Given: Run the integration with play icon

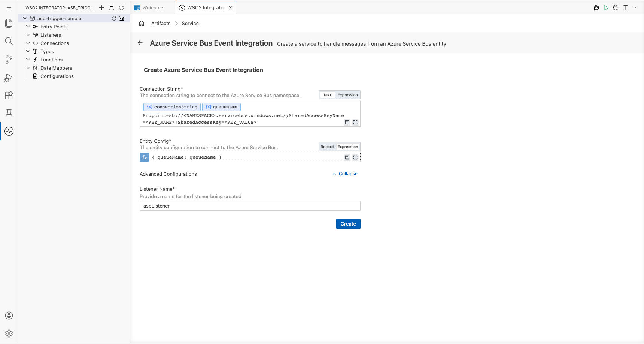Looking at the screenshot, I should [606, 7].
